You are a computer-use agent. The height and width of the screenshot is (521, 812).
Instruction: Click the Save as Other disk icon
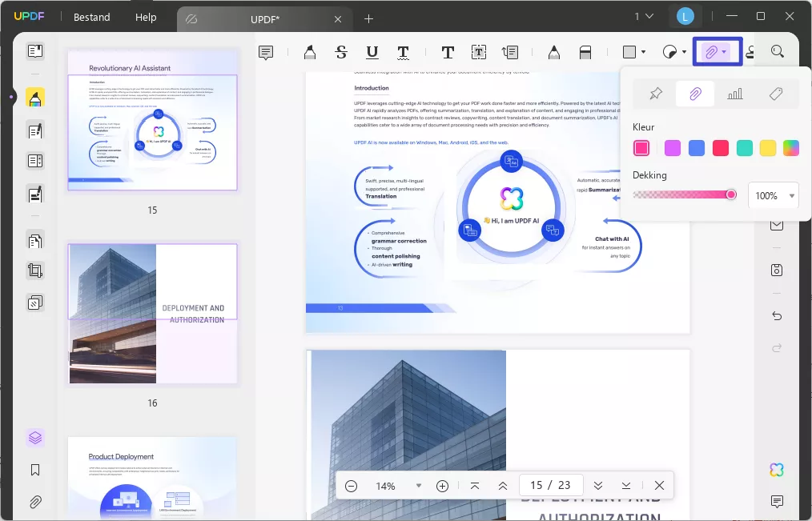[x=777, y=270]
